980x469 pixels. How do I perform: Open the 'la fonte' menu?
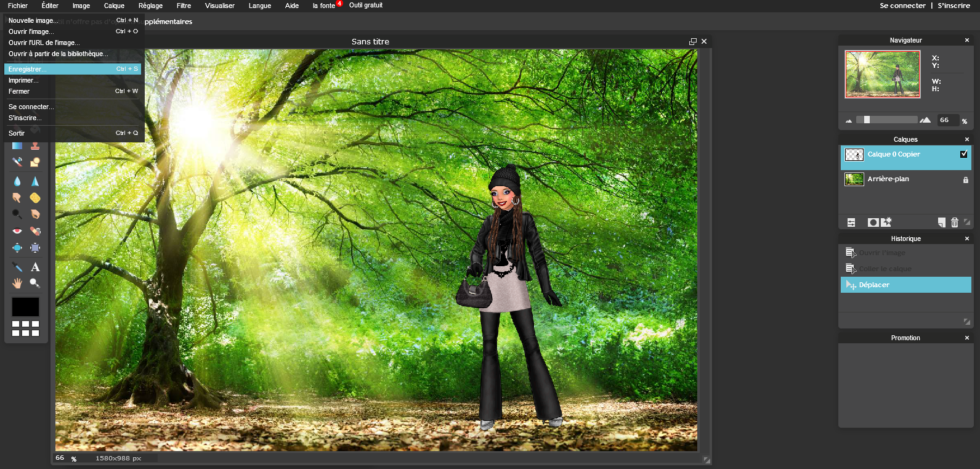(x=324, y=6)
